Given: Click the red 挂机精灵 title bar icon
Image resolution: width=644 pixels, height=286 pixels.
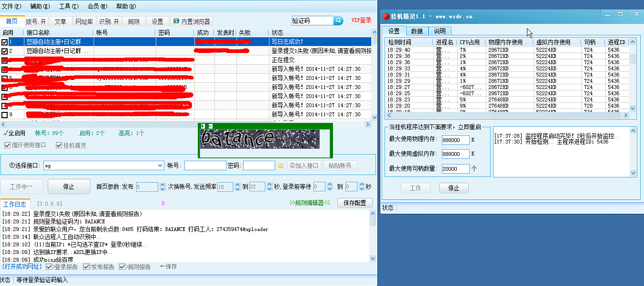Looking at the screenshot, I should point(386,16).
